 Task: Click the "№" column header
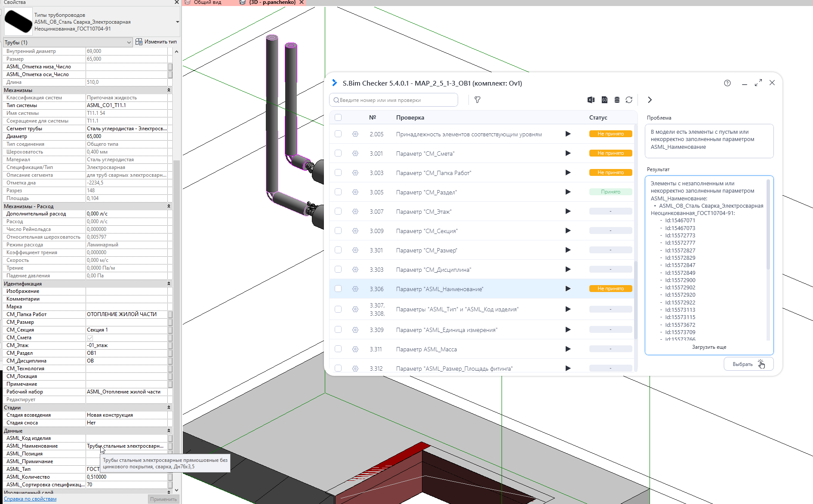coord(373,117)
